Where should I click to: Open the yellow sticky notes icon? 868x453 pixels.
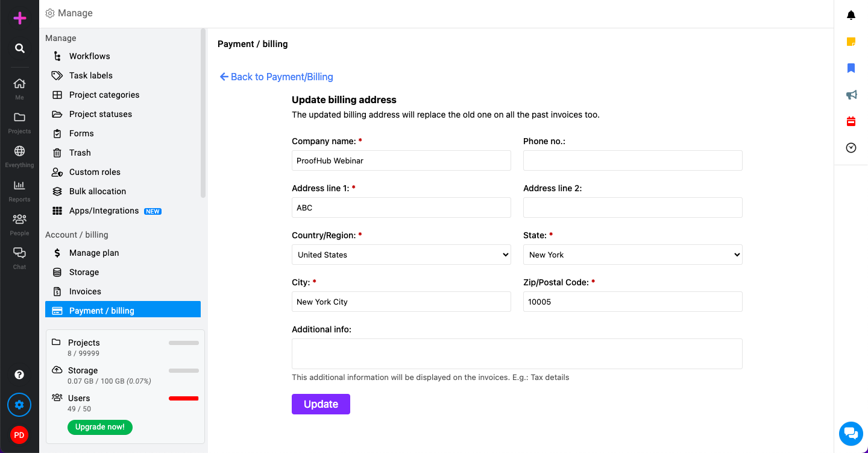click(851, 42)
